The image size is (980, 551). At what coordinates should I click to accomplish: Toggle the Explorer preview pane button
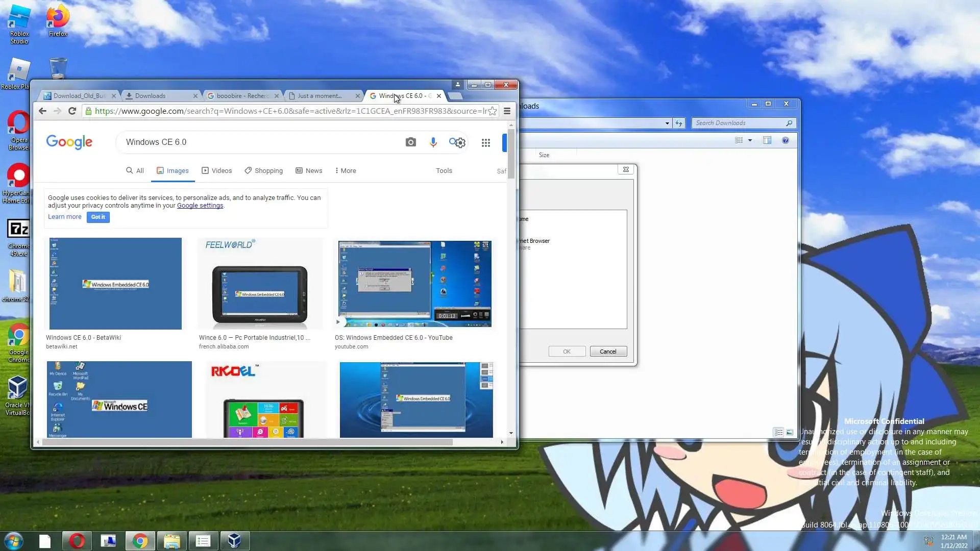(x=767, y=140)
